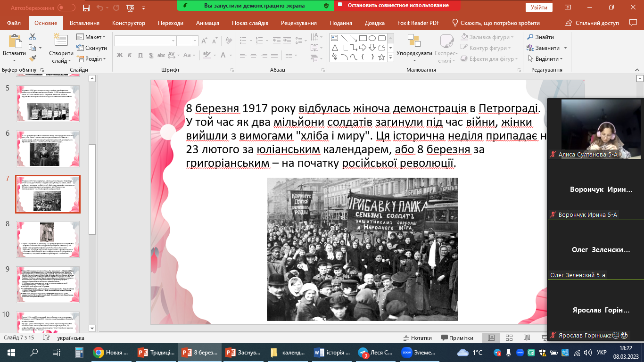This screenshot has height=362, width=644.
Task: Click the Увійти sign-in button
Action: 539,8
